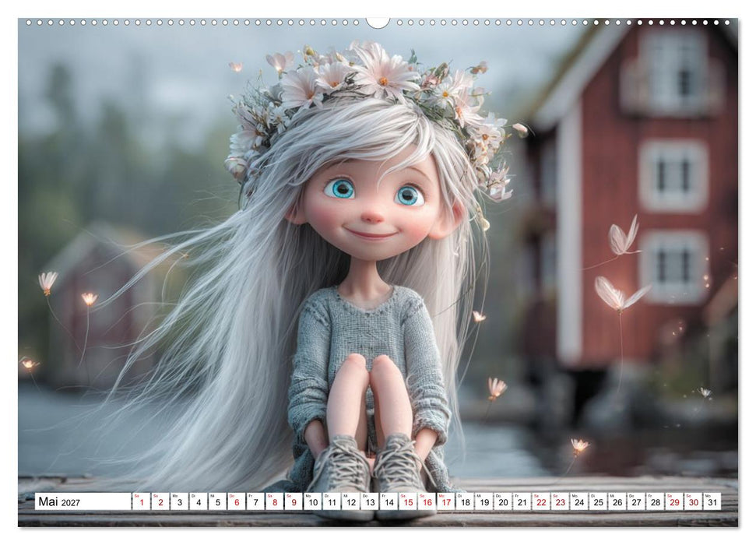The width and height of the screenshot is (756, 545).
Task: Pick day 12 in the calendar strip
Action: pyautogui.click(x=350, y=501)
